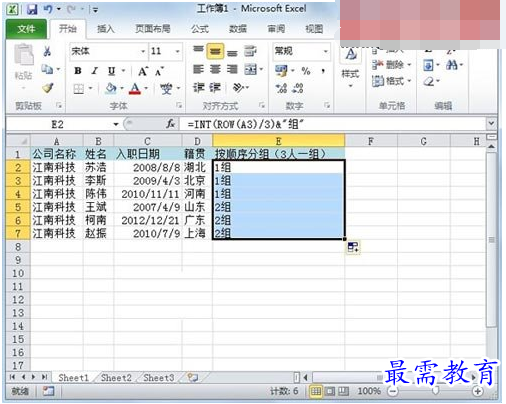Switch to the 审阅 Review tab
Image resolution: width=506 pixels, height=404 pixels.
[276, 29]
